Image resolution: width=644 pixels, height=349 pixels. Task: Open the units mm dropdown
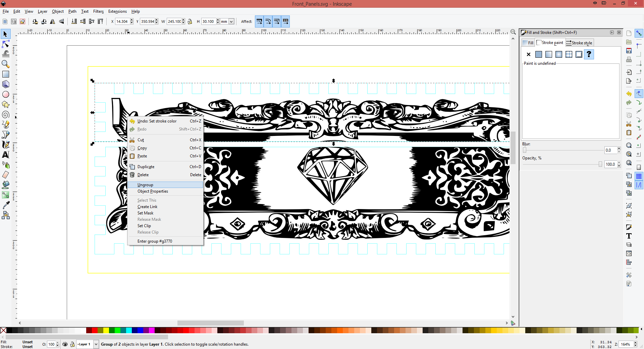click(231, 21)
